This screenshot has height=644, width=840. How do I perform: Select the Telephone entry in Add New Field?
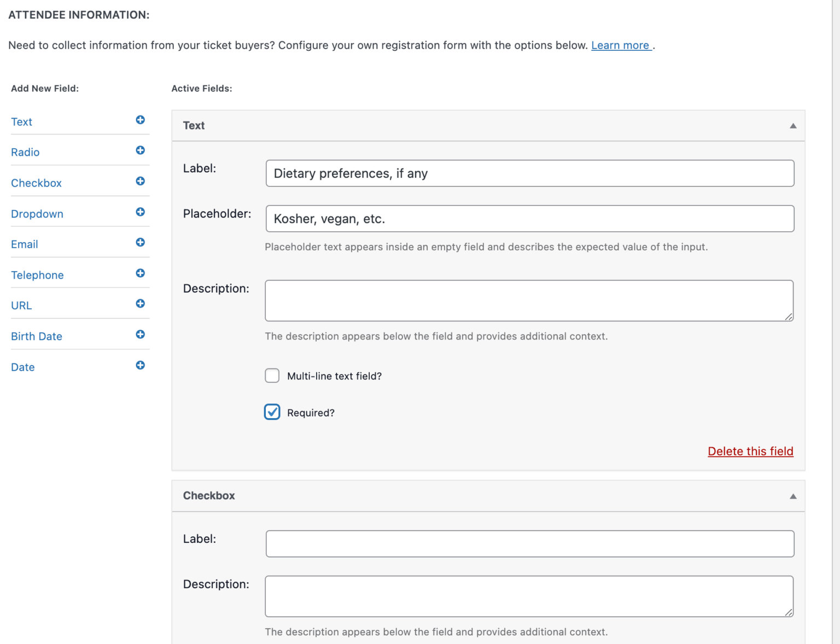pos(37,275)
